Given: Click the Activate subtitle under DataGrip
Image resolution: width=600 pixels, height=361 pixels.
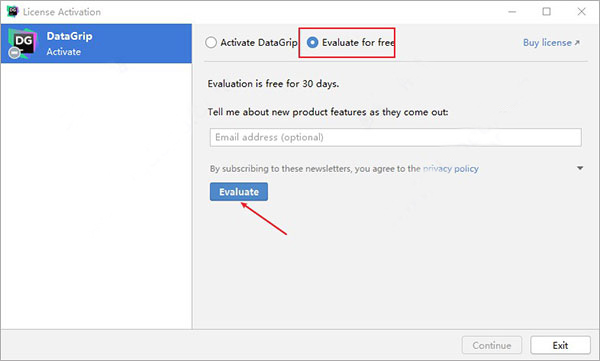Looking at the screenshot, I should (x=64, y=52).
